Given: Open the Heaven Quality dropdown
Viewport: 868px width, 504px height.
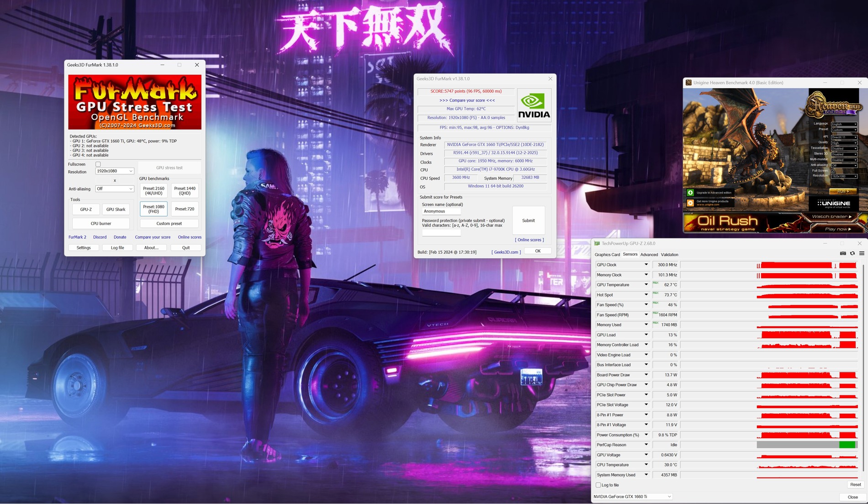Looking at the screenshot, I should click(844, 143).
